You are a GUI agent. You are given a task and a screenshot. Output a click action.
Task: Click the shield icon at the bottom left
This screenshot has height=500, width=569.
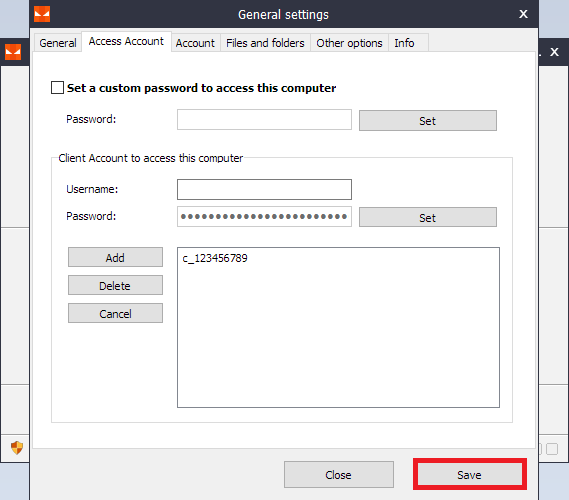coord(17,447)
